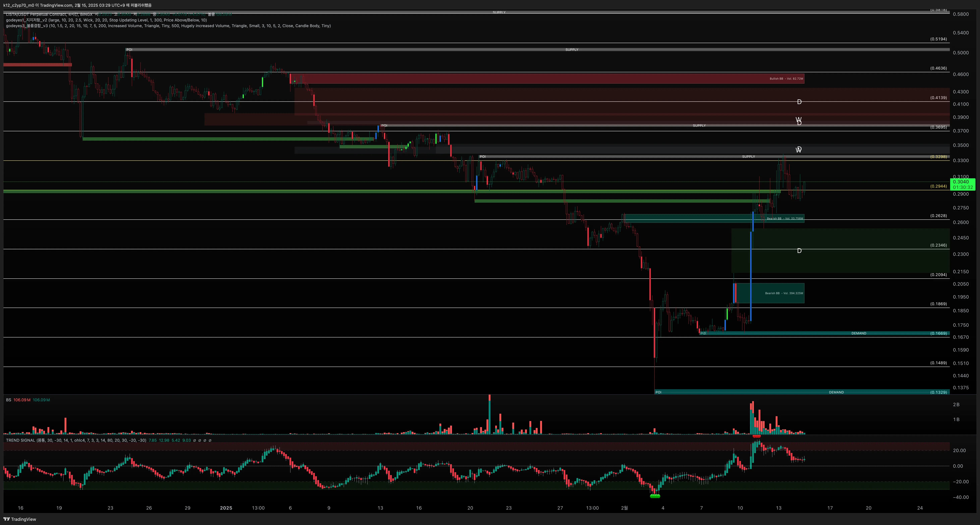The width and height of the screenshot is (980, 525).
Task: Click the TradingView logo at bottom left
Action: (x=20, y=519)
